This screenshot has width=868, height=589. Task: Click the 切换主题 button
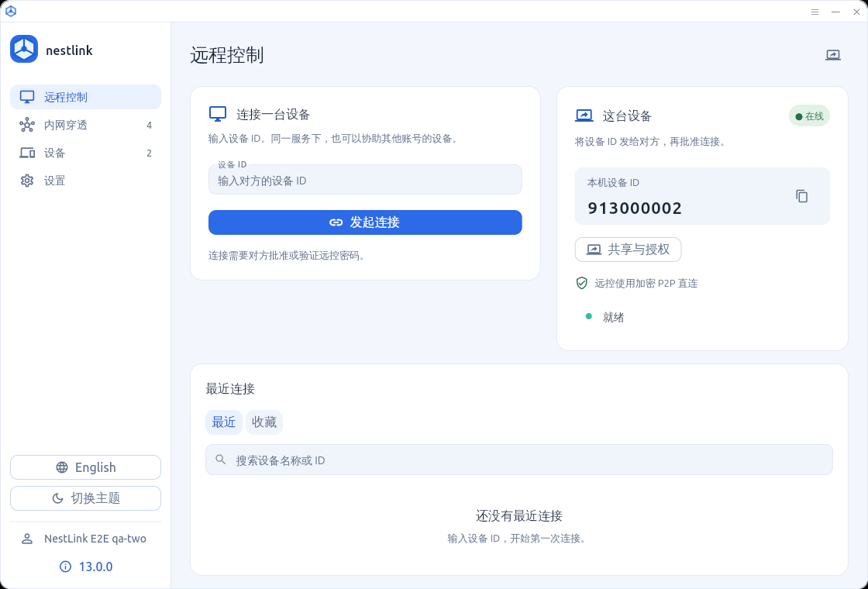tap(86, 498)
